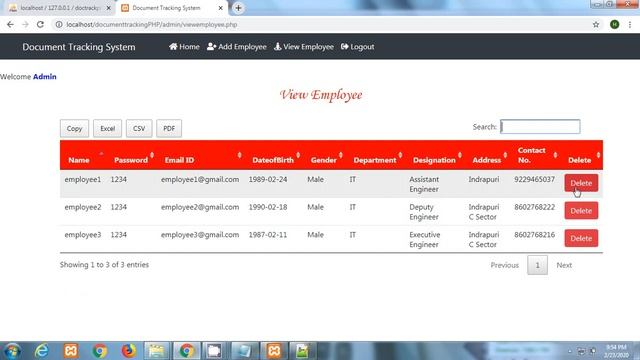Click employee2@gmail.com email cell
This screenshot has height=360, width=640.
point(200,207)
